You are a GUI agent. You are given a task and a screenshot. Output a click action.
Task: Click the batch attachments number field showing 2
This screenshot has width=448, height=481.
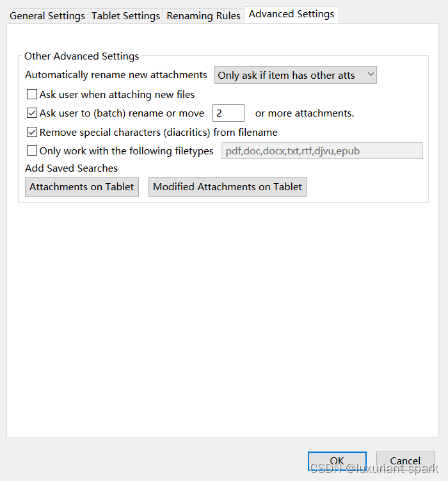(228, 113)
